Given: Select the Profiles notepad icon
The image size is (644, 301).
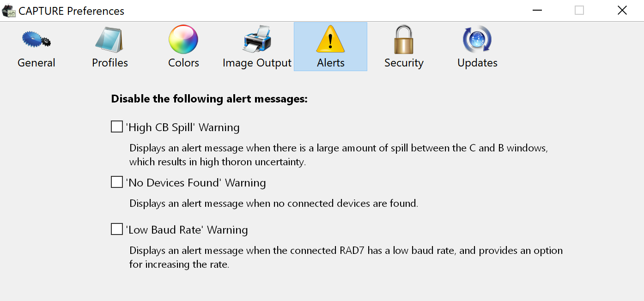Looking at the screenshot, I should point(109,40).
